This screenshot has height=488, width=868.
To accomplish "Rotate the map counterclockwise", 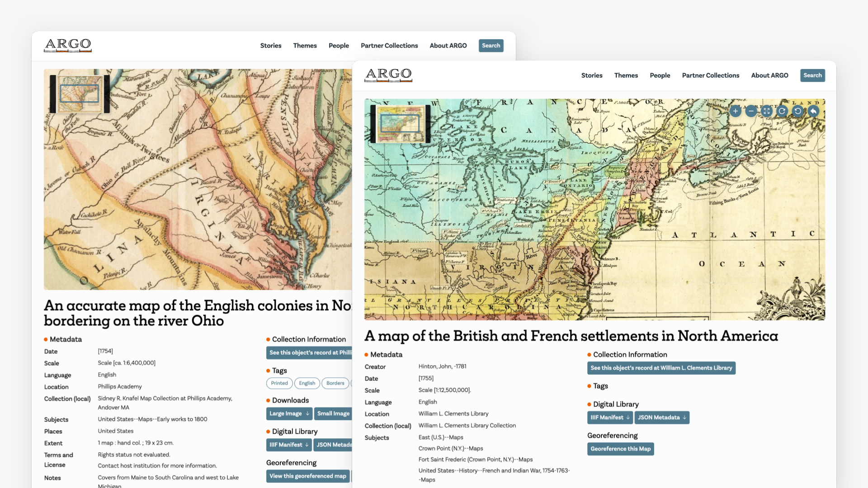I will pos(798,111).
